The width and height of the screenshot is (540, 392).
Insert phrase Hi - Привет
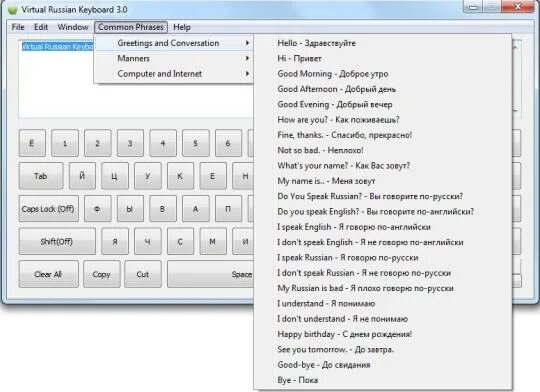coord(382,58)
